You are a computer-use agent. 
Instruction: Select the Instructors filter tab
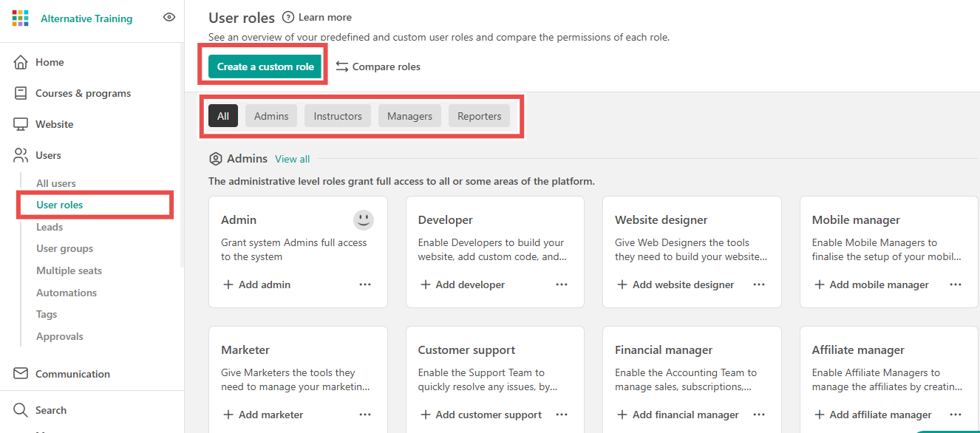click(x=338, y=116)
